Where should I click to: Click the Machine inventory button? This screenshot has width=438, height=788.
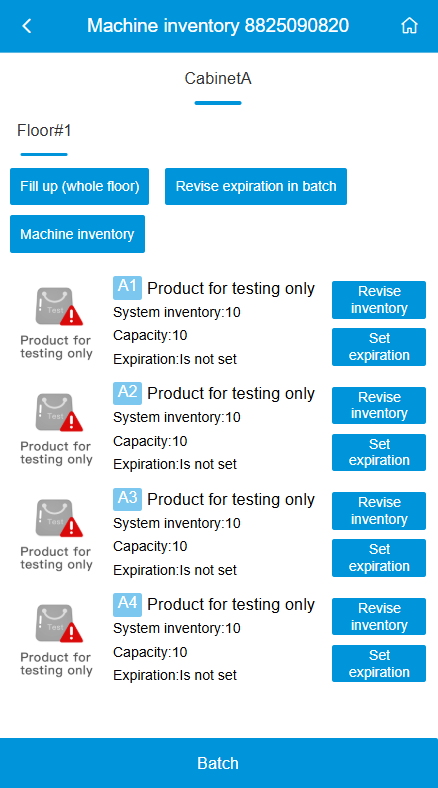click(77, 234)
